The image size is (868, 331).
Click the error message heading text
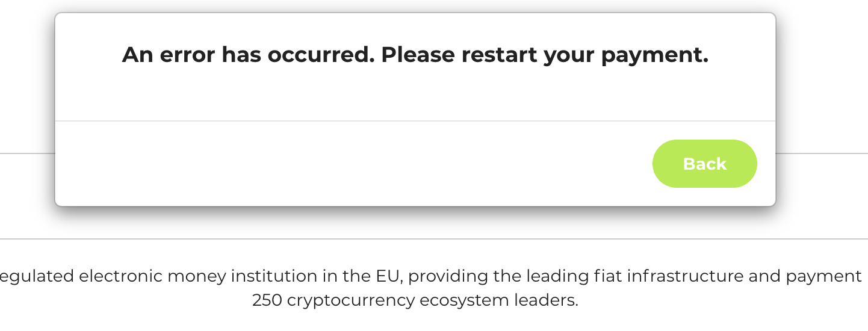tap(415, 55)
